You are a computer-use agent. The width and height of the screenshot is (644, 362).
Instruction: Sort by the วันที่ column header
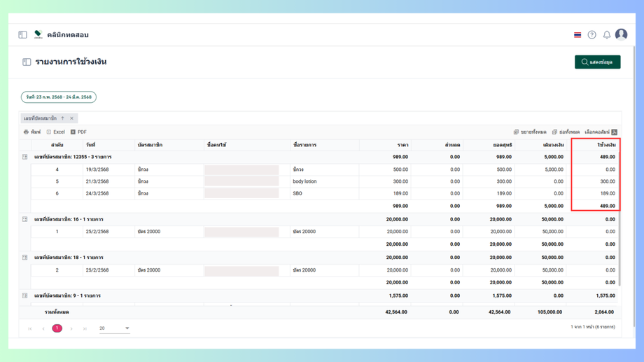(x=108, y=145)
